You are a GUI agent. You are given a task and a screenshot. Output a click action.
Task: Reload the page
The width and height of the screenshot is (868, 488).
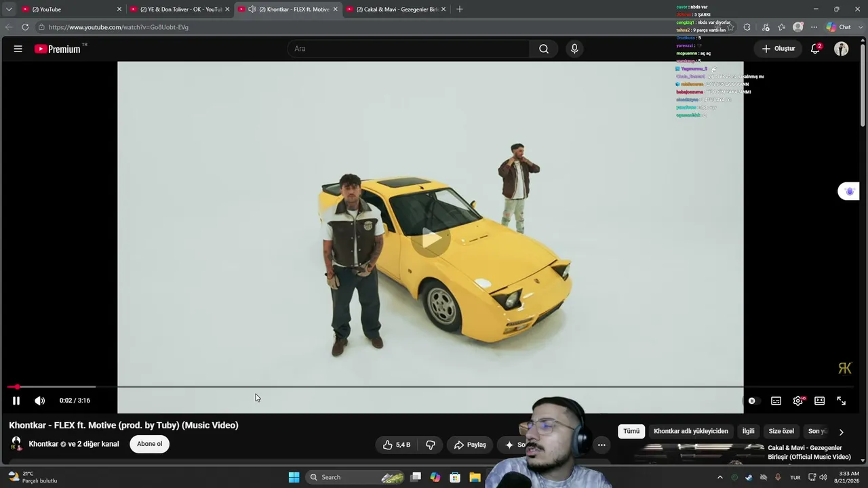click(x=25, y=27)
